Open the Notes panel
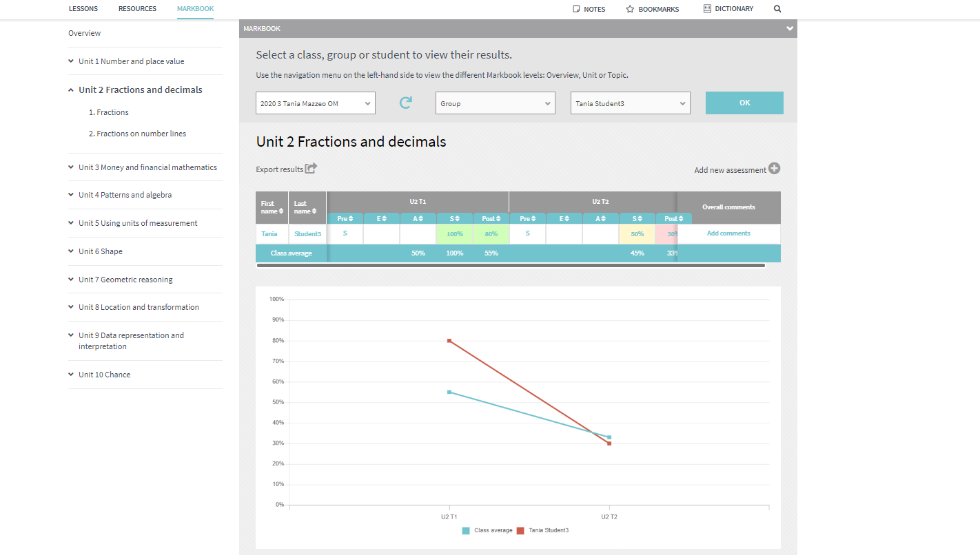 (x=589, y=9)
